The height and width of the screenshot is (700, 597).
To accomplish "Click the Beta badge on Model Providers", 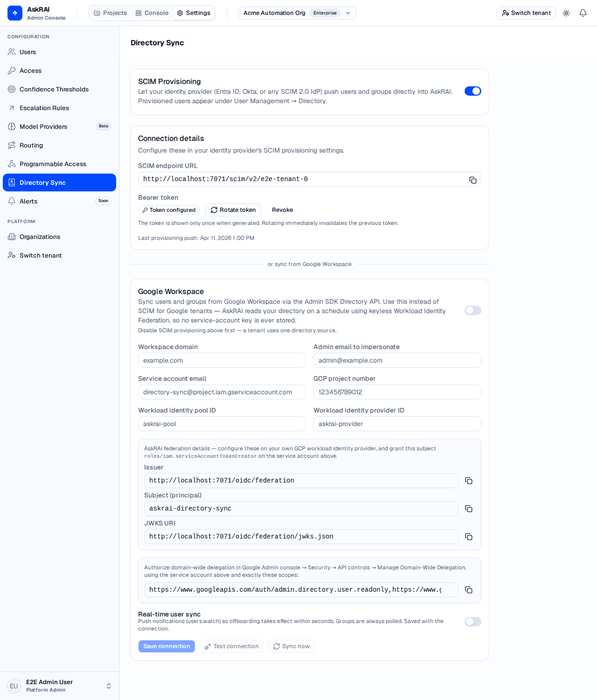I will (104, 126).
